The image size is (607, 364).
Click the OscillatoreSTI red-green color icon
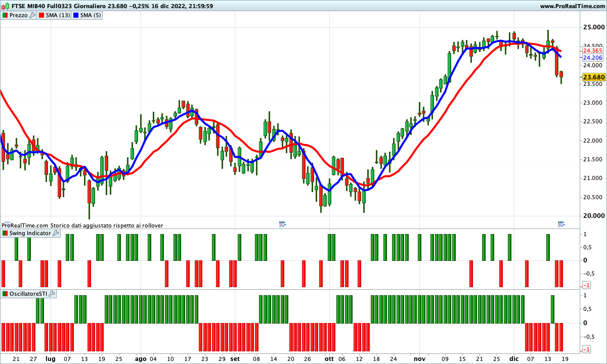[x=5, y=294]
